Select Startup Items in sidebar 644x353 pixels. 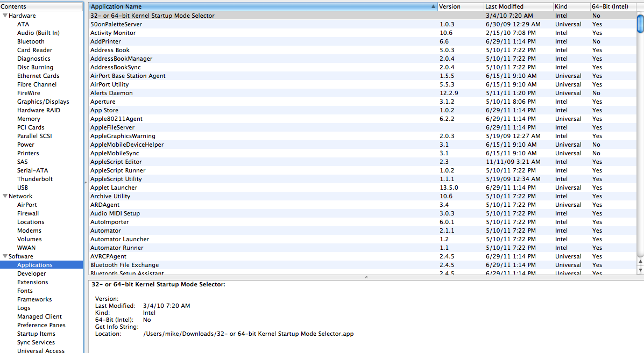click(x=36, y=334)
